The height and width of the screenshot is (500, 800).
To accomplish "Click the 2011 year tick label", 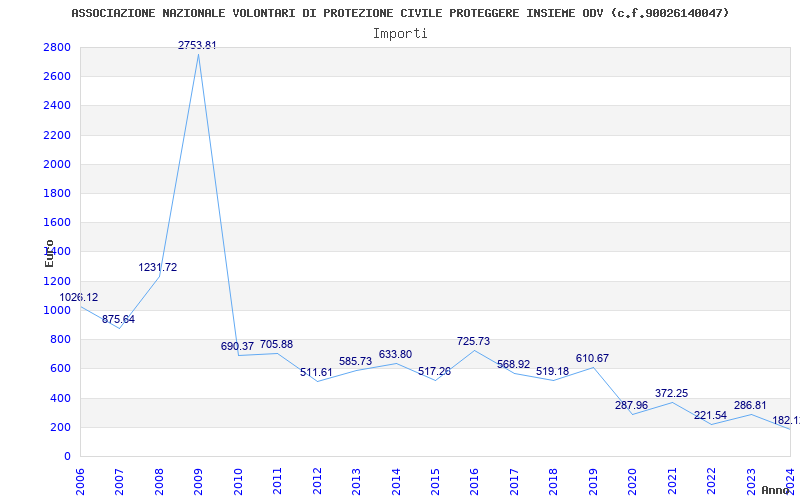I will [278, 482].
